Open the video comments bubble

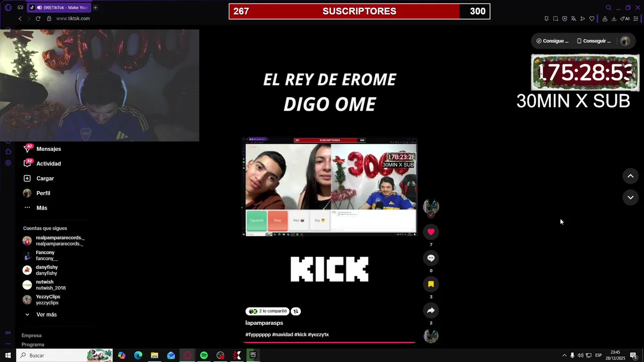click(x=431, y=258)
